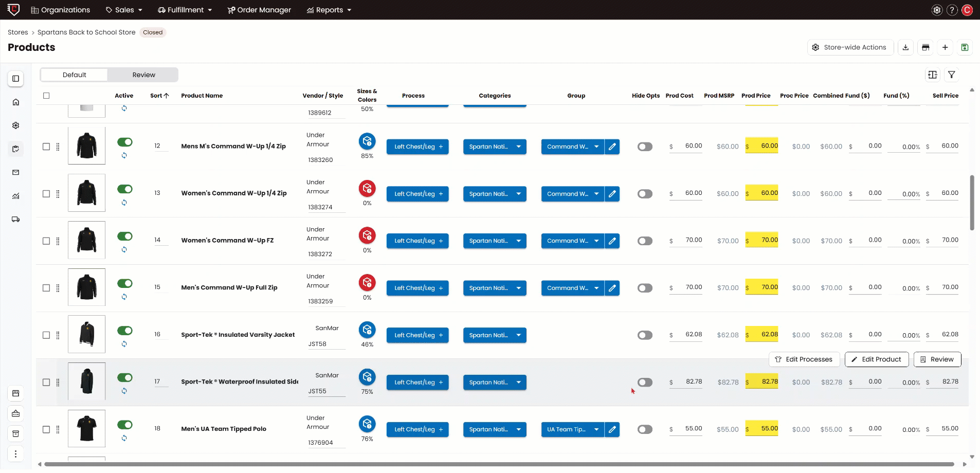Image resolution: width=980 pixels, height=473 pixels.
Task: Open the mail icon in sidebar
Action: pyautogui.click(x=16, y=172)
